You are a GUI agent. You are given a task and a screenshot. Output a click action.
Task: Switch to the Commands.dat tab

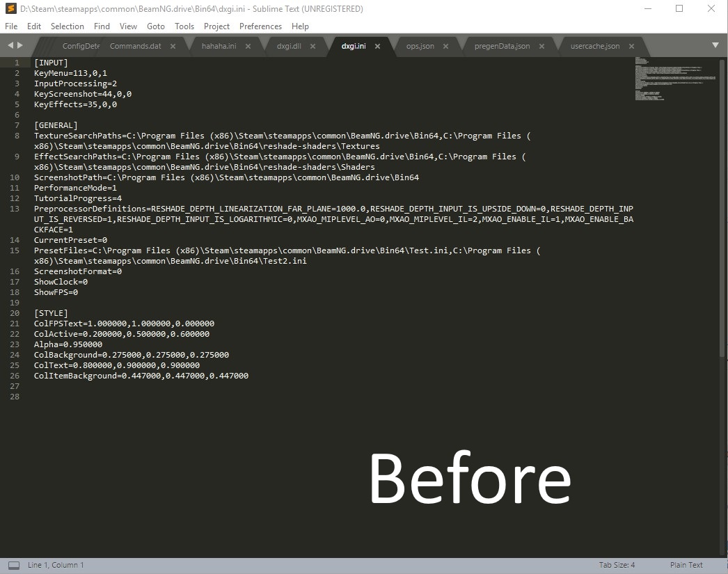coord(136,46)
